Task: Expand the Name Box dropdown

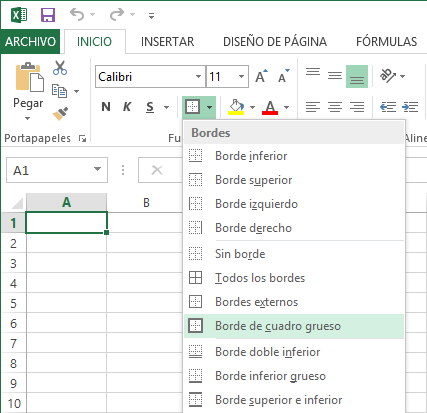Action: (x=97, y=170)
